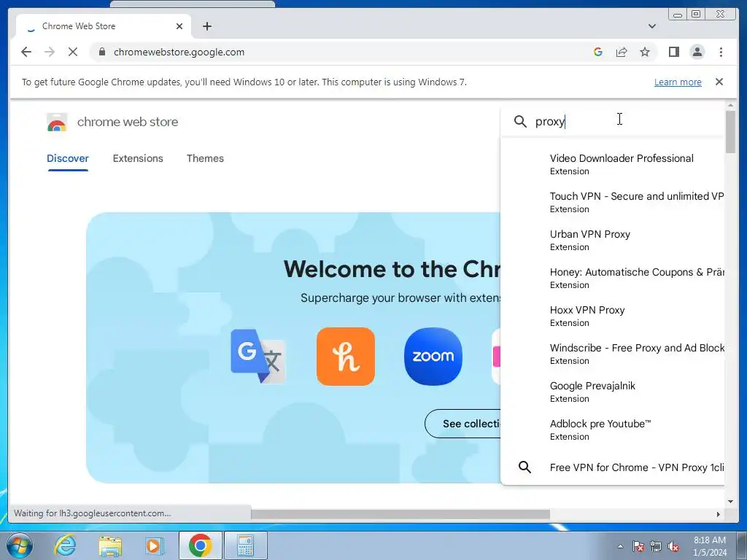Go back with the browser back arrow

click(x=26, y=52)
